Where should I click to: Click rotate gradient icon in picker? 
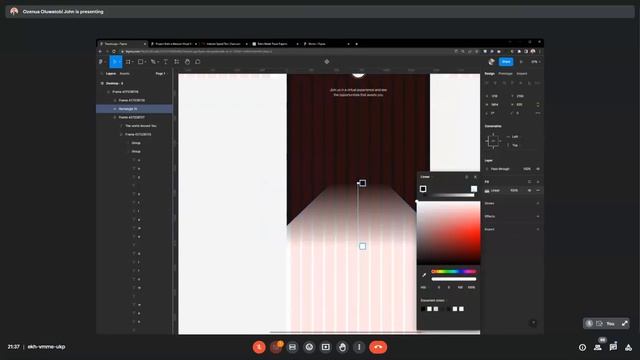[467, 177]
